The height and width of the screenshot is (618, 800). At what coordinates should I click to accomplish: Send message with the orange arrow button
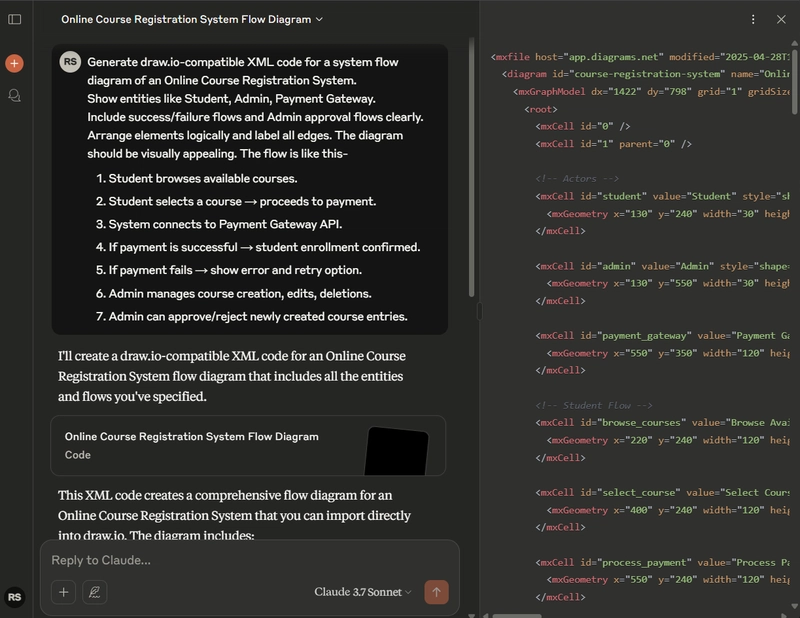coord(436,592)
